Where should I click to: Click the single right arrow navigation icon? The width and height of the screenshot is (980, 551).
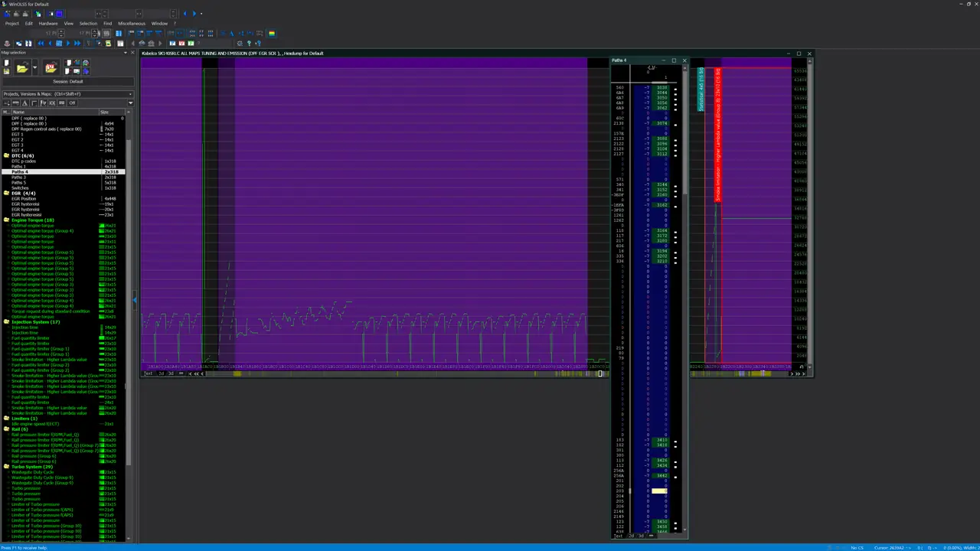point(68,44)
